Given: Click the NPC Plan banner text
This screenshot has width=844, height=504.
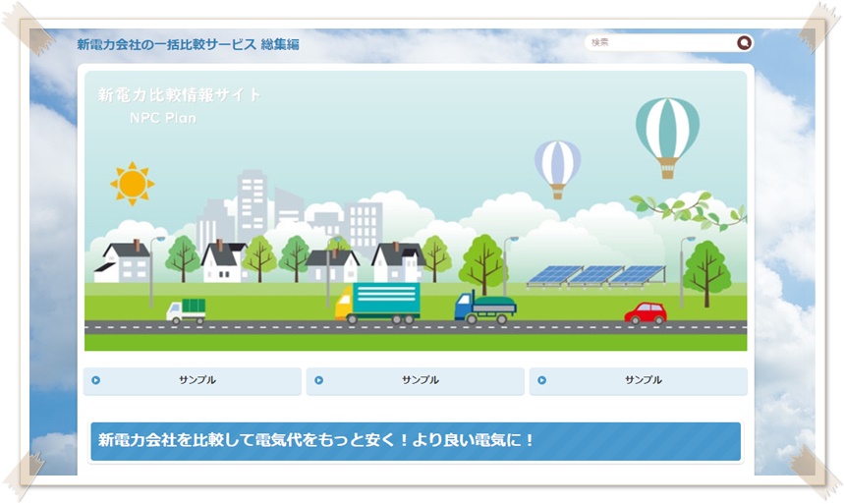Looking at the screenshot, I should [163, 118].
